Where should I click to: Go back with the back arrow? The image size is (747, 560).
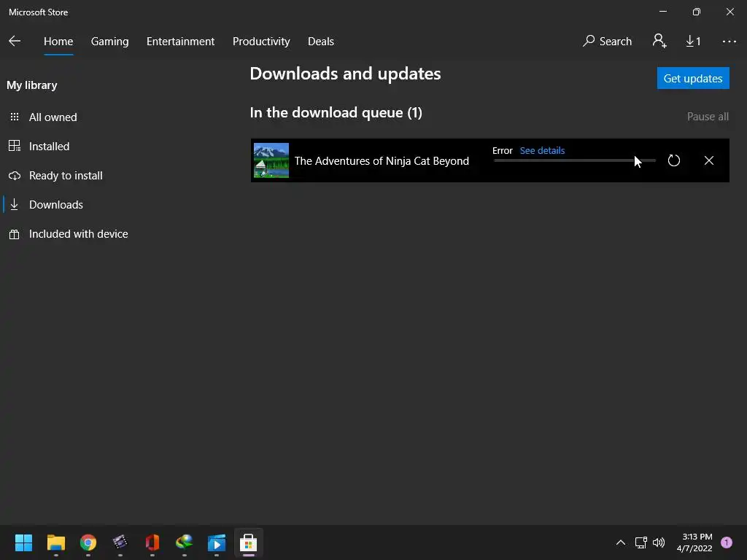pos(15,41)
